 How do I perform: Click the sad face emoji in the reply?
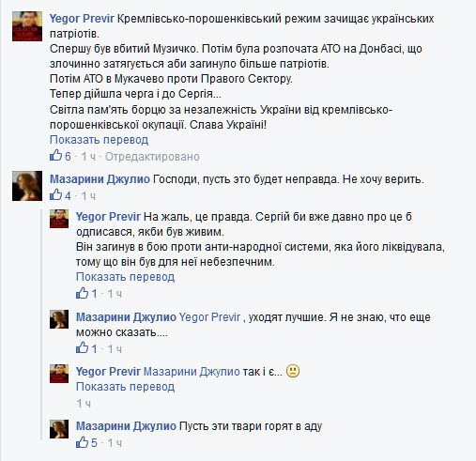pos(293,371)
